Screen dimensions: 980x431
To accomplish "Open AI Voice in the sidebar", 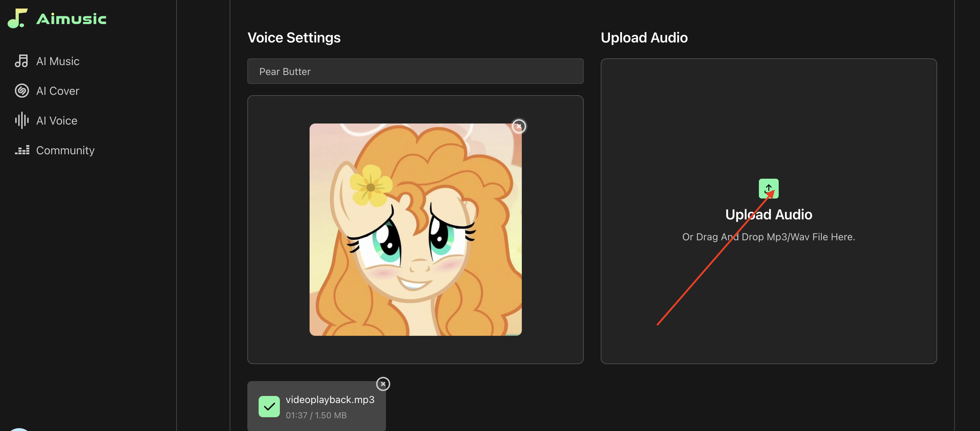I will (x=46, y=121).
